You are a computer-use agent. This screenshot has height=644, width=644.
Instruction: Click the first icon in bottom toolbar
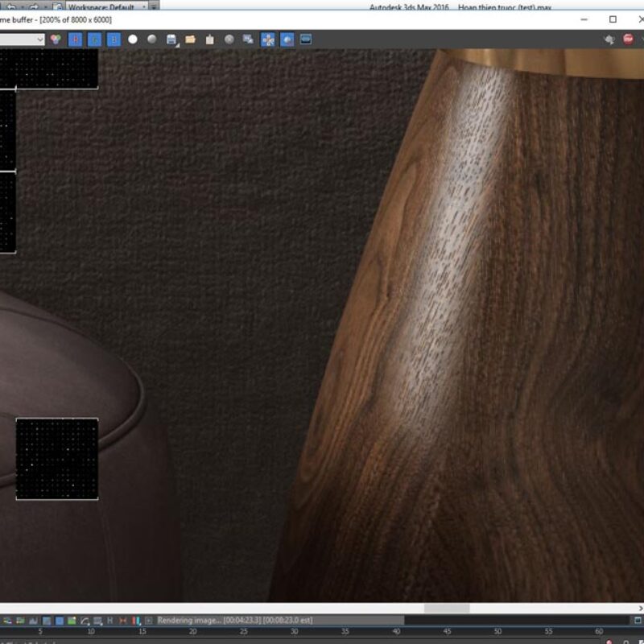tap(7, 621)
